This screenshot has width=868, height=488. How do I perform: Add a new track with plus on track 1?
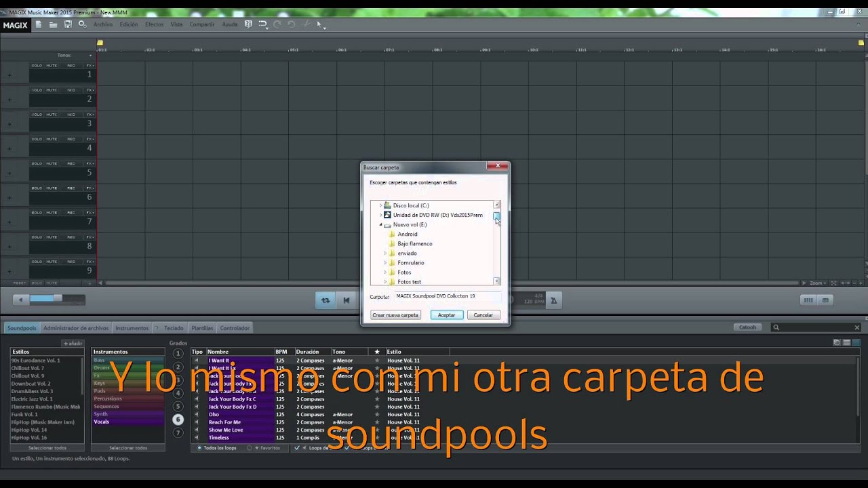pyautogui.click(x=9, y=75)
